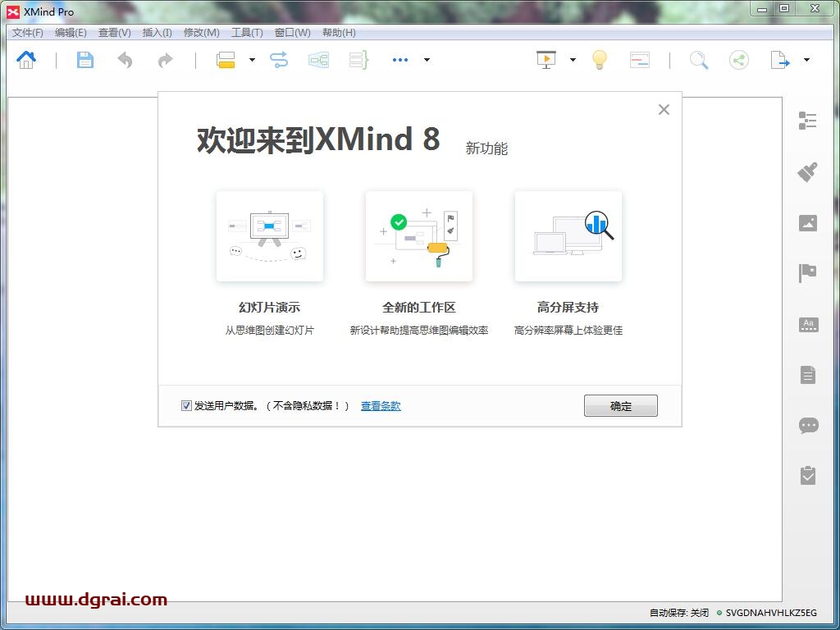The width and height of the screenshot is (840, 630).
Task: Expand the export dropdown arrow
Action: point(806,60)
